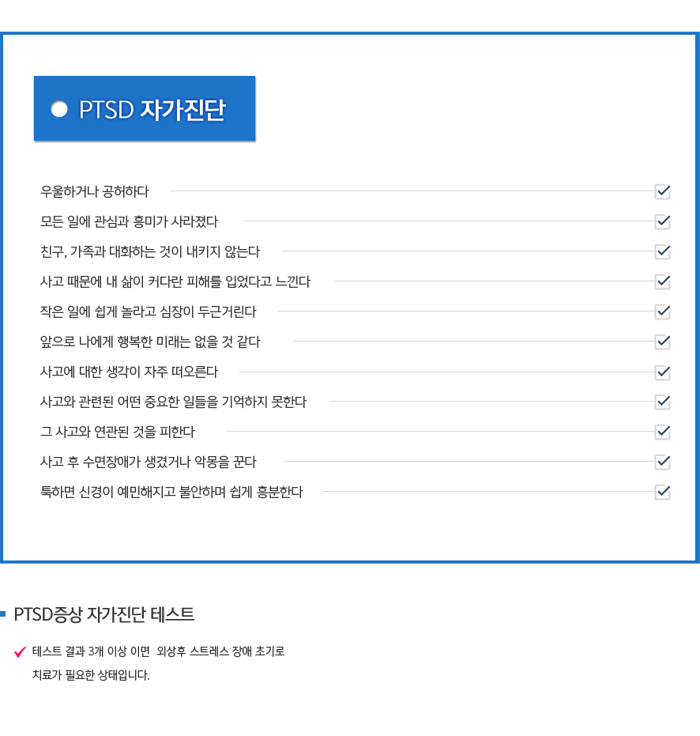Tick the box for 중요한 일들을 기억하지 못한다

pos(662,402)
